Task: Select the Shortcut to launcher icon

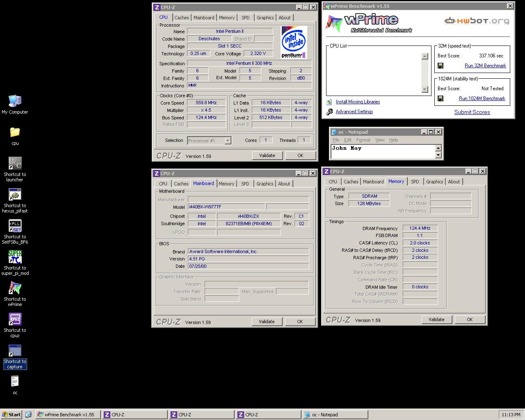Action: (x=15, y=169)
